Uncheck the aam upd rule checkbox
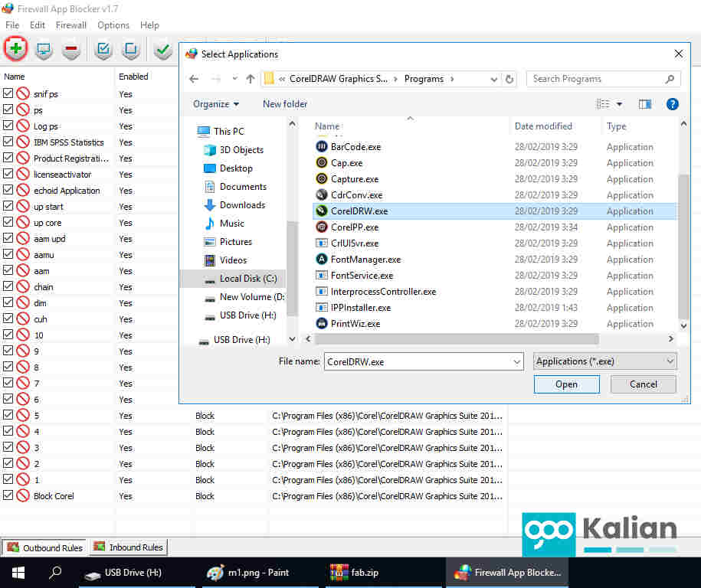The width and height of the screenshot is (701, 588). coord(8,238)
